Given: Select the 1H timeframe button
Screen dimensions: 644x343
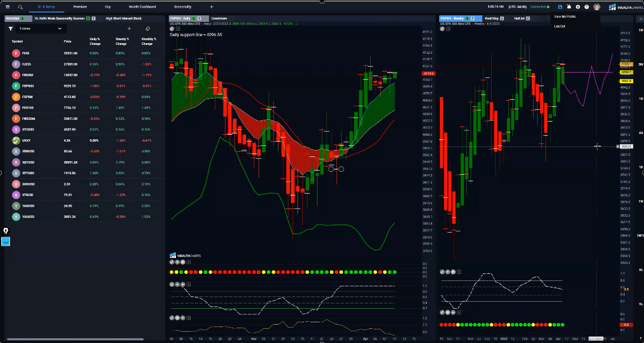Looking at the screenshot, I should tap(640, 99).
